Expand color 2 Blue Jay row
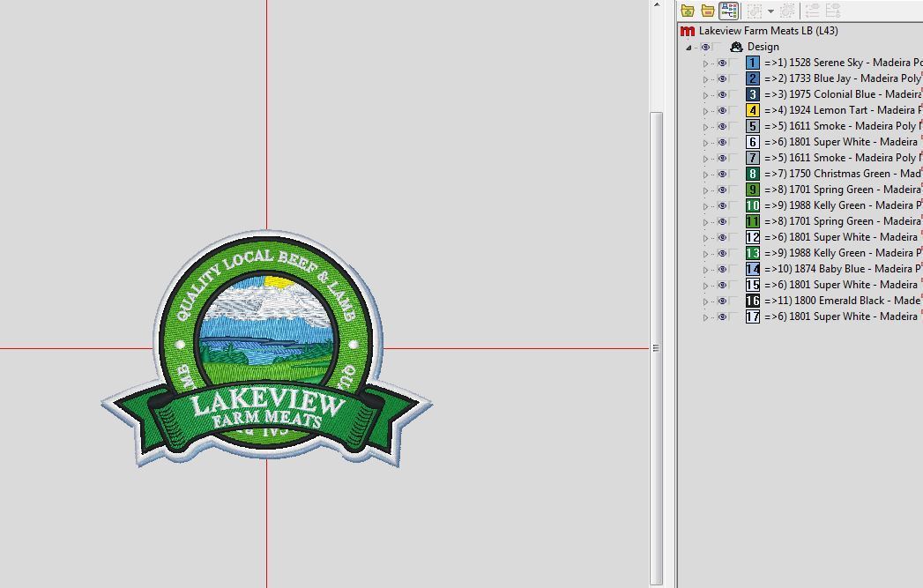Image resolution: width=923 pixels, height=588 pixels. click(705, 78)
